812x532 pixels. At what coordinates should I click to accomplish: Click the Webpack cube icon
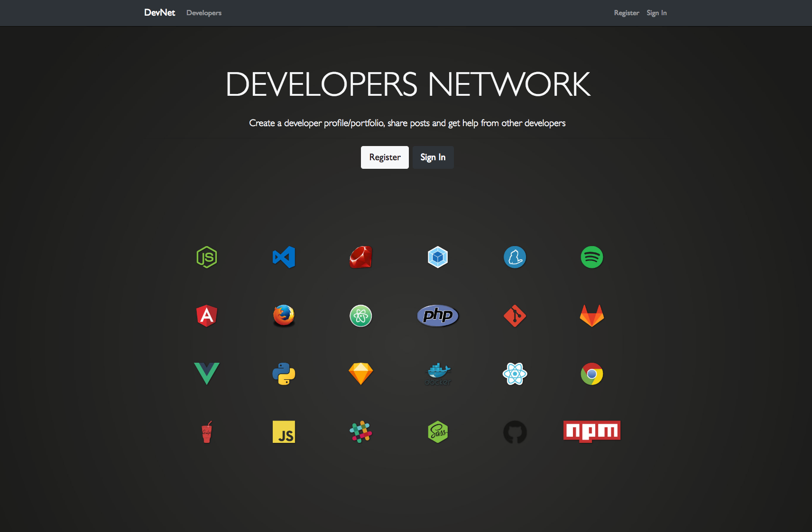(x=438, y=257)
